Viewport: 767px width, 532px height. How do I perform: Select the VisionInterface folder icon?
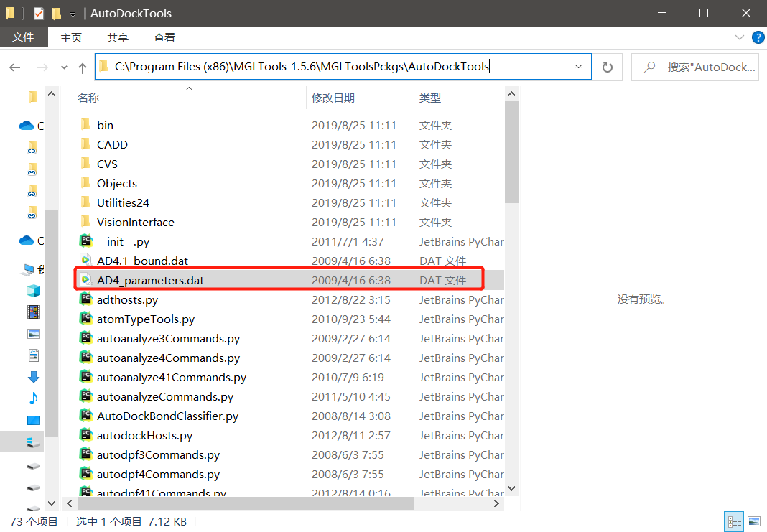85,222
